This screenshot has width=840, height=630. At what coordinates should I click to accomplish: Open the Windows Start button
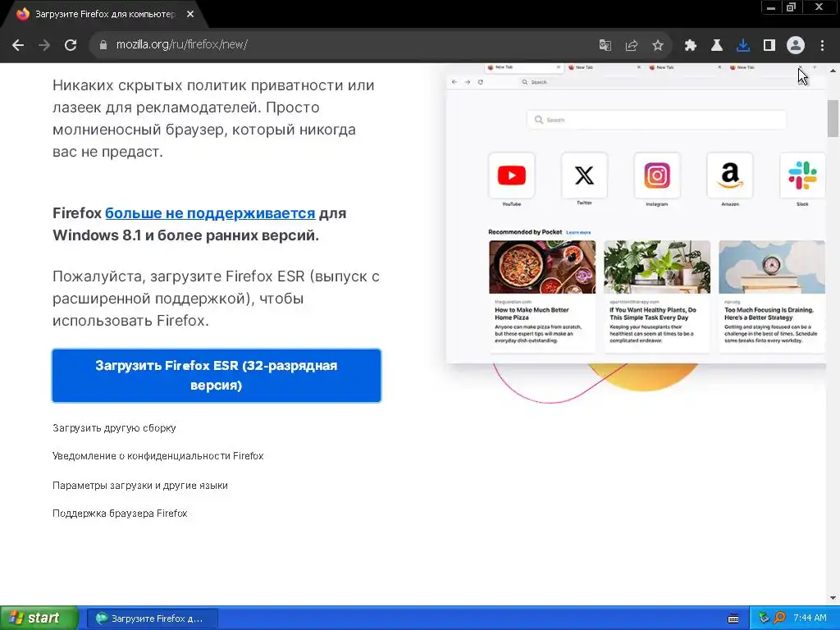(39, 618)
